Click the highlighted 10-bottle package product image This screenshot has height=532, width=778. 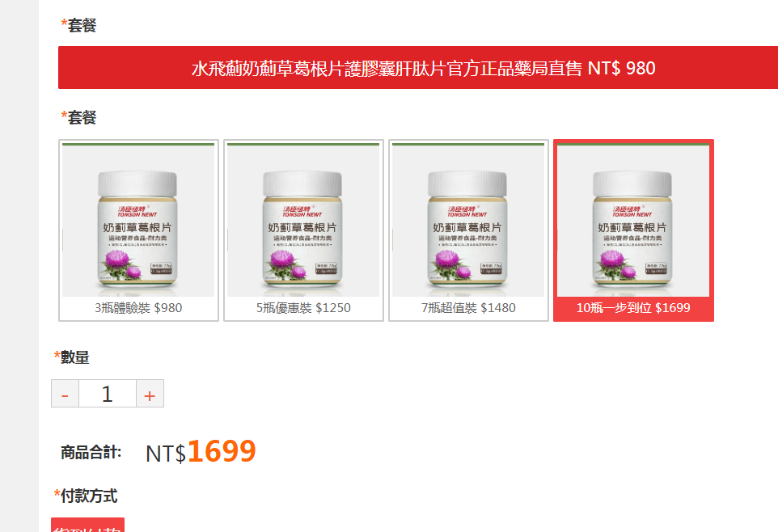point(633,220)
